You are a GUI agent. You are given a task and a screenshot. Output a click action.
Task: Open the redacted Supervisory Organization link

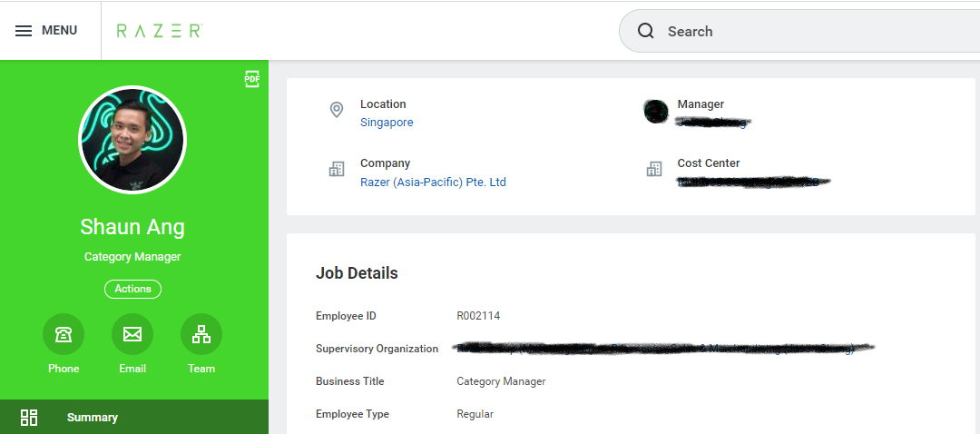(664, 349)
